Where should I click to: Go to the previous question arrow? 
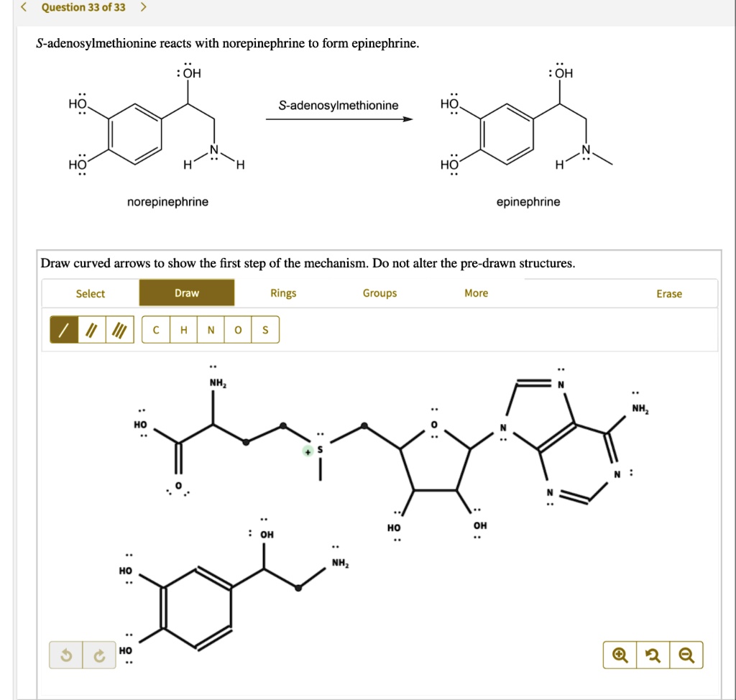click(x=25, y=7)
